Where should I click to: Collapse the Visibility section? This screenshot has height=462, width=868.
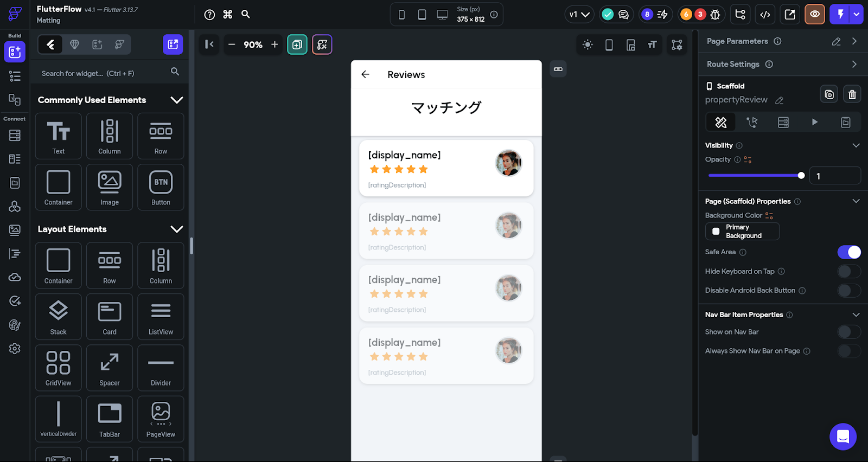(x=856, y=145)
